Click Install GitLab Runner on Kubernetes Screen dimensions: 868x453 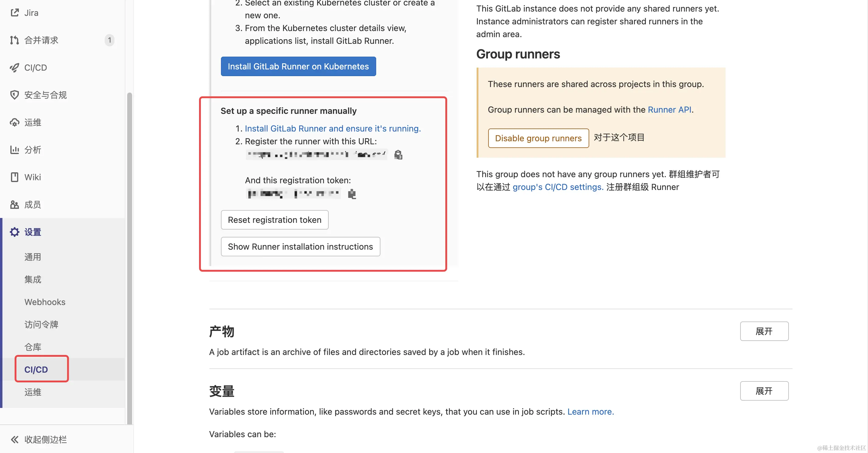point(298,66)
